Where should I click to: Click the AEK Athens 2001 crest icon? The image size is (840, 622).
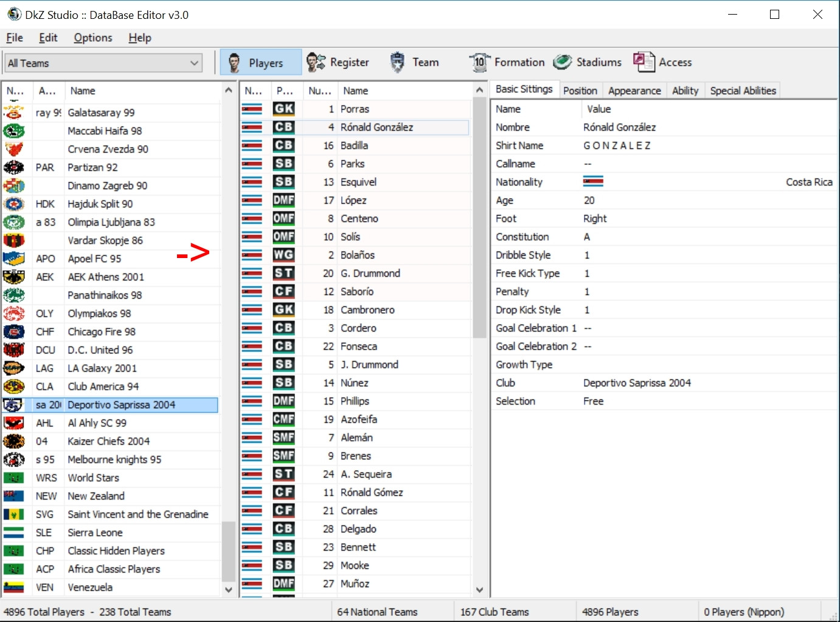click(x=14, y=277)
